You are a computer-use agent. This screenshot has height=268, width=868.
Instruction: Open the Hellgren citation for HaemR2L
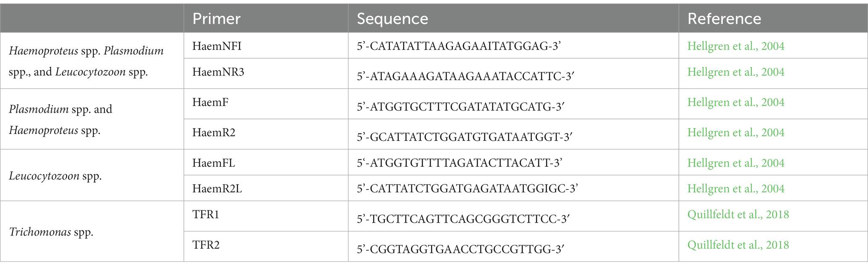click(735, 189)
